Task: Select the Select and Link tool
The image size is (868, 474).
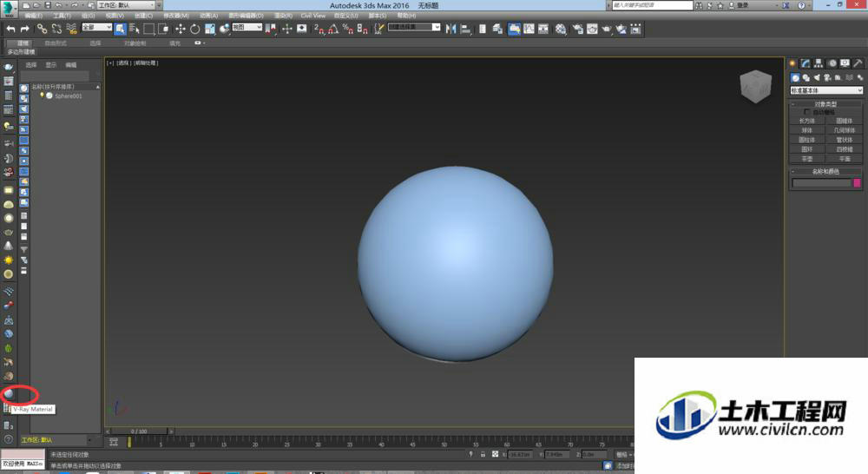Action: (x=42, y=29)
